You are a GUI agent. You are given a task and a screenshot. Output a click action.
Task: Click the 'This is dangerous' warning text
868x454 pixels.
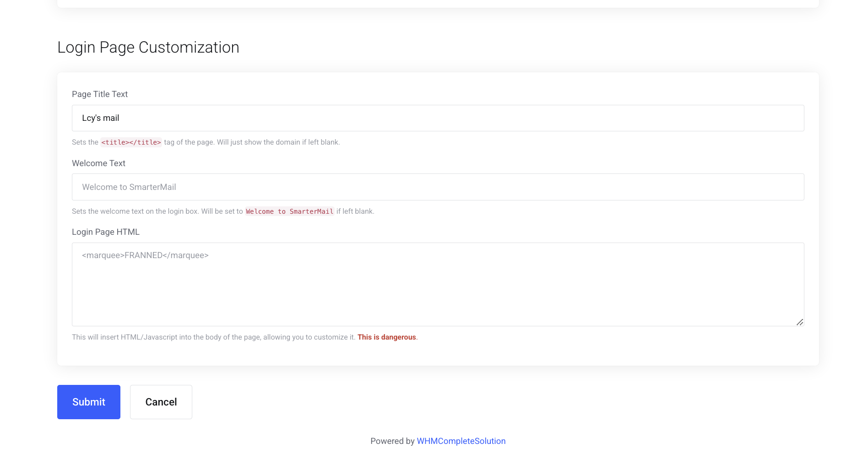(x=387, y=337)
